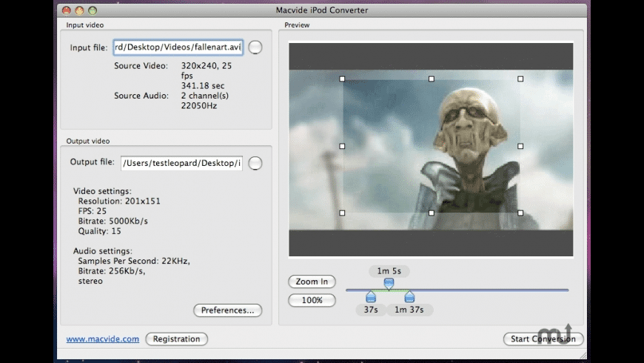Click the video preview frame

[431, 150]
